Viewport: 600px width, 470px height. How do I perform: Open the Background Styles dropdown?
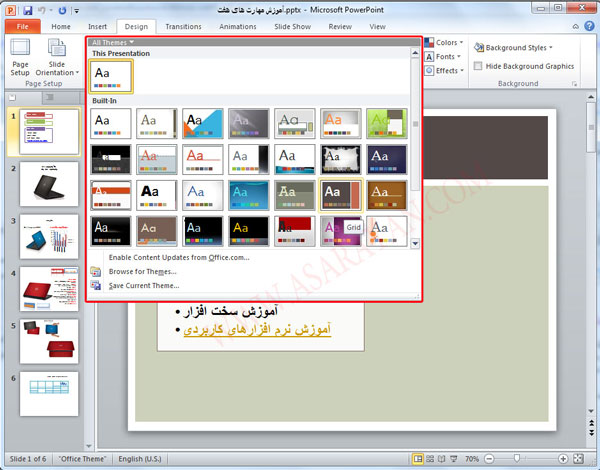pyautogui.click(x=514, y=47)
